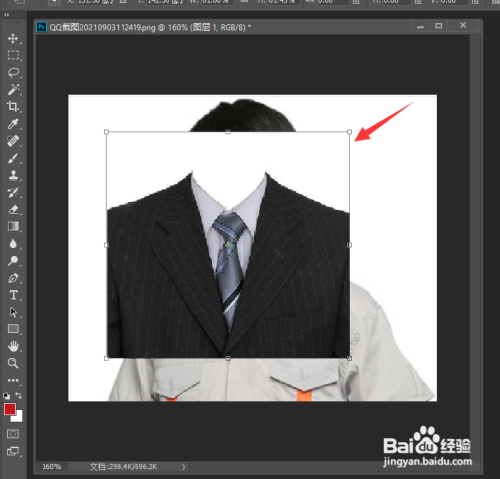
Task: Choose the Horizontal Type tool
Action: pos(13,295)
